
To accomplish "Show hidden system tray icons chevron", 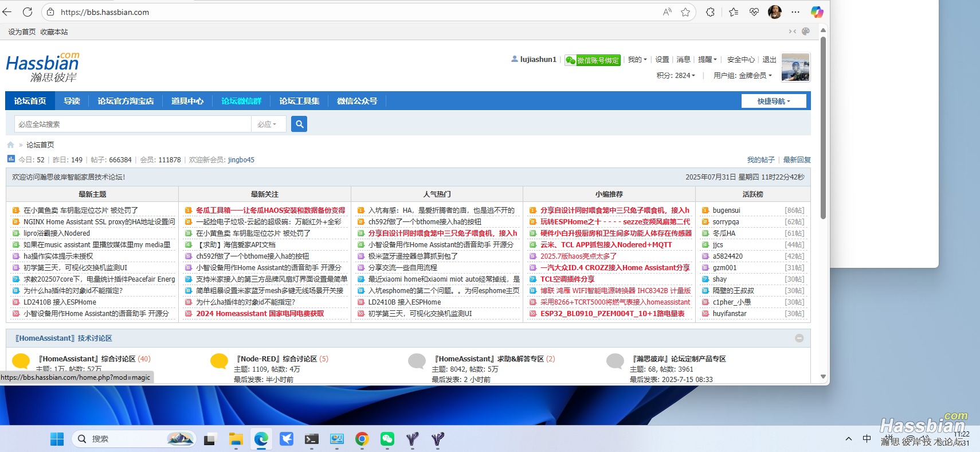I will 848,439.
